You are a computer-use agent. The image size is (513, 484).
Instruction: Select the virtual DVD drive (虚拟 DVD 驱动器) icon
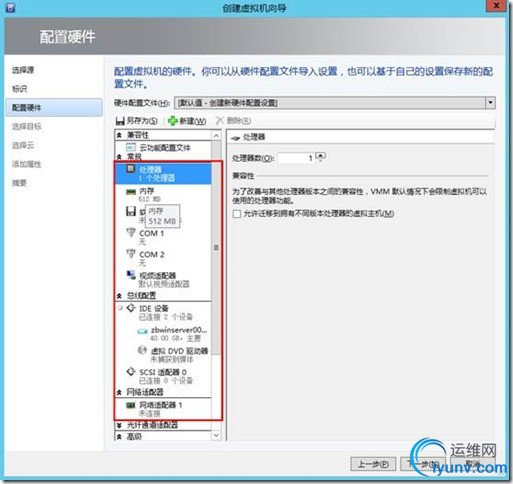[x=142, y=350]
